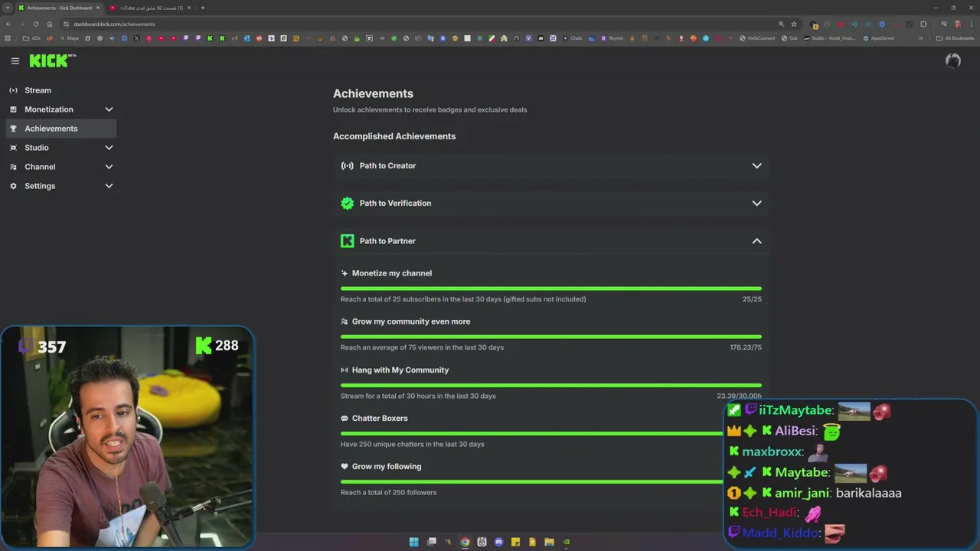This screenshot has width=980, height=551.
Task: Select Achievements in the sidebar
Action: pyautogui.click(x=61, y=129)
